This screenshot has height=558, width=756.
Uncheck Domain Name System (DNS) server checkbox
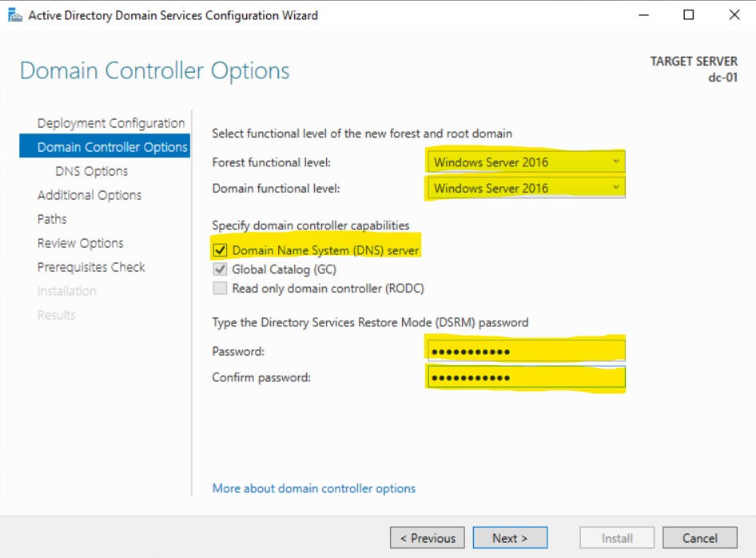point(219,250)
